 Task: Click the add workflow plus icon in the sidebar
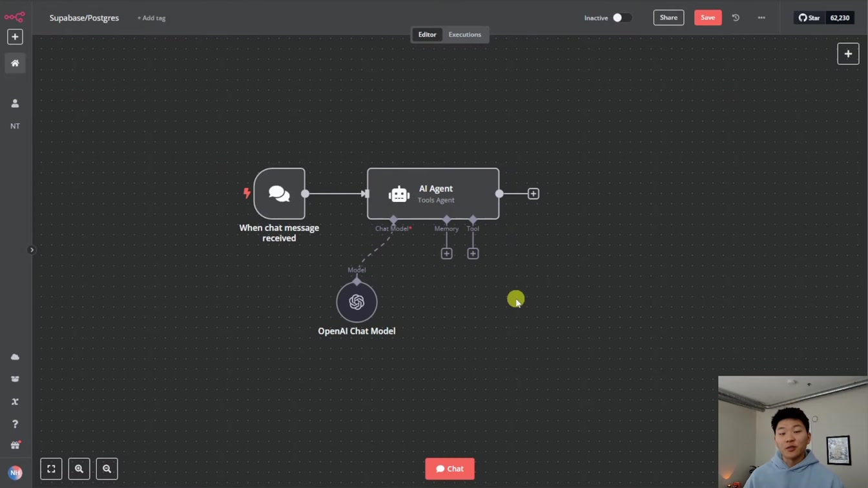pyautogui.click(x=15, y=37)
